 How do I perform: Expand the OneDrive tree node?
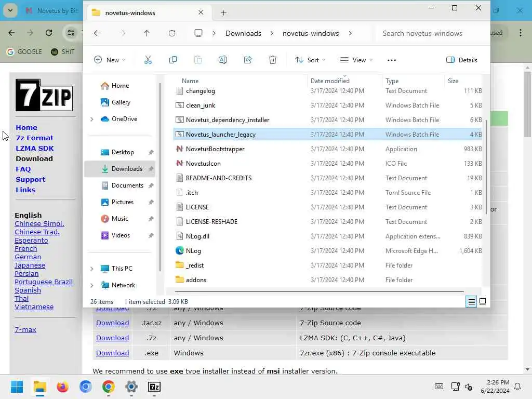[91, 119]
